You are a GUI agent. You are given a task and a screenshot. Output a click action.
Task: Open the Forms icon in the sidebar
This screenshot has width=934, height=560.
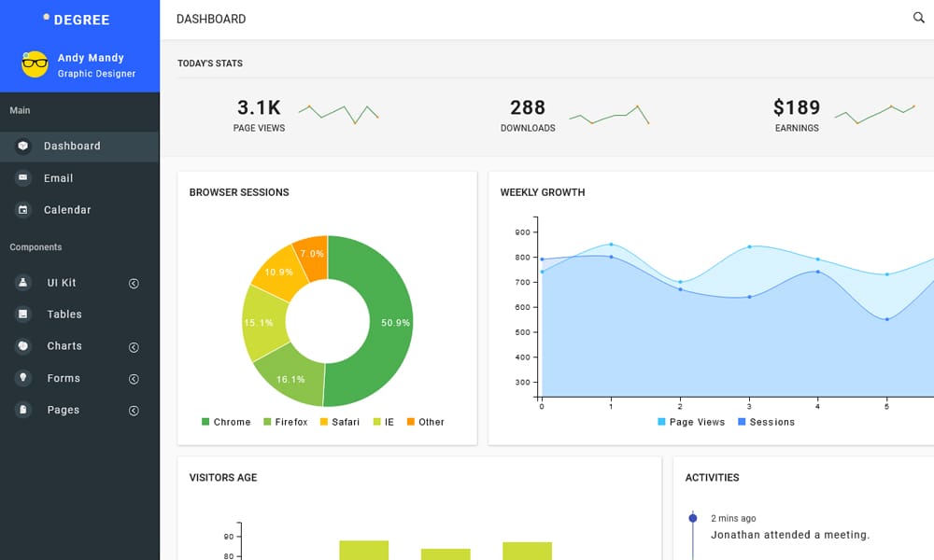(x=21, y=377)
